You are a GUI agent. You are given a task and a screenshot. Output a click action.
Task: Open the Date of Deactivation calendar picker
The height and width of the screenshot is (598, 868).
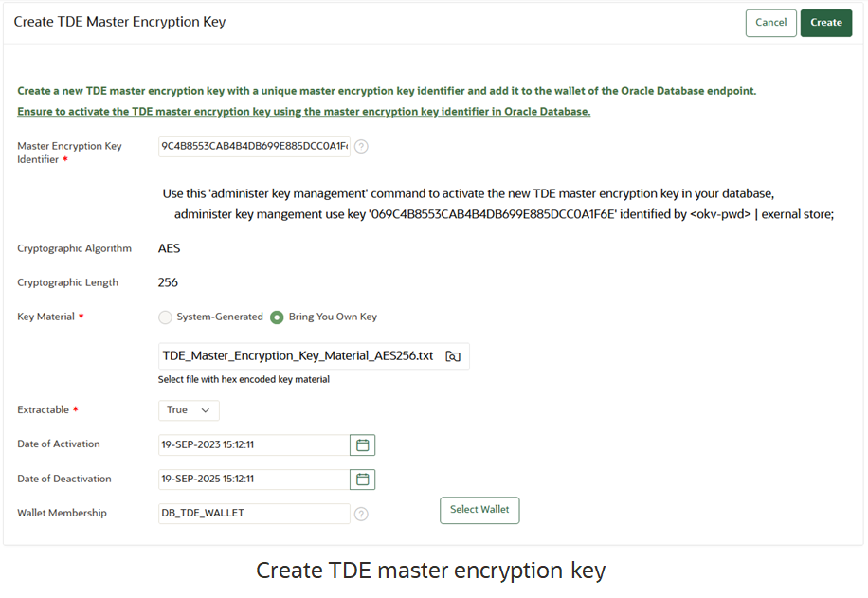(x=363, y=479)
